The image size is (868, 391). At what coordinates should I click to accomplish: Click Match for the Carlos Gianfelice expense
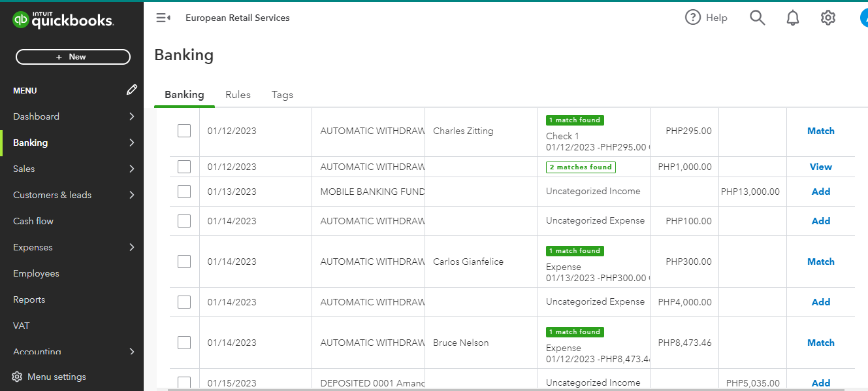pos(820,262)
